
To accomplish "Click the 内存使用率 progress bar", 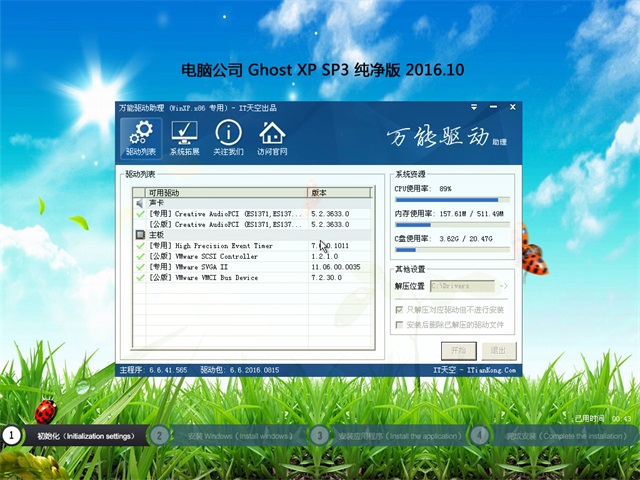I will point(452,225).
